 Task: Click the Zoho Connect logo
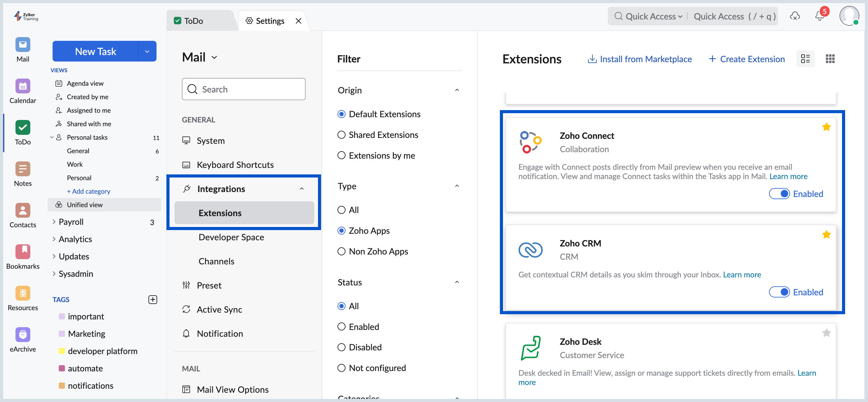click(x=531, y=142)
